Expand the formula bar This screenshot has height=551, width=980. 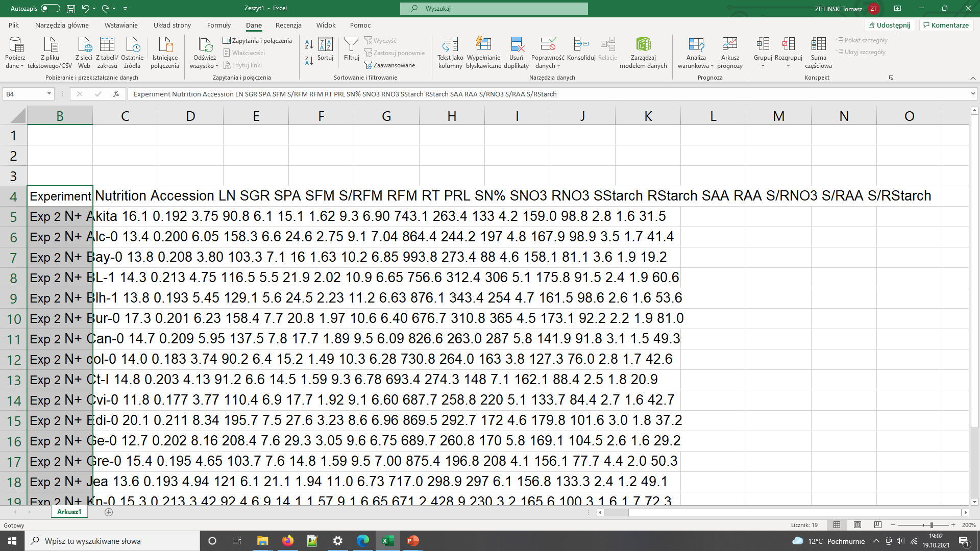[973, 94]
